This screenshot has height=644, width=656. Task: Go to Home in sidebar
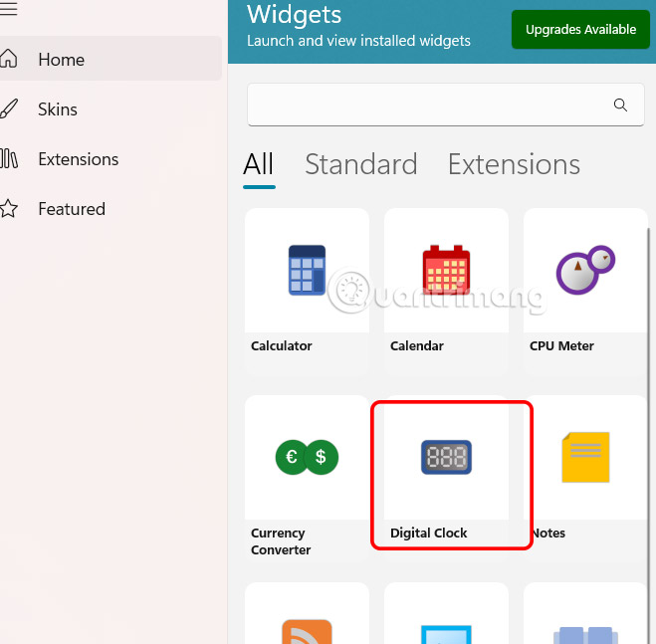(x=61, y=60)
